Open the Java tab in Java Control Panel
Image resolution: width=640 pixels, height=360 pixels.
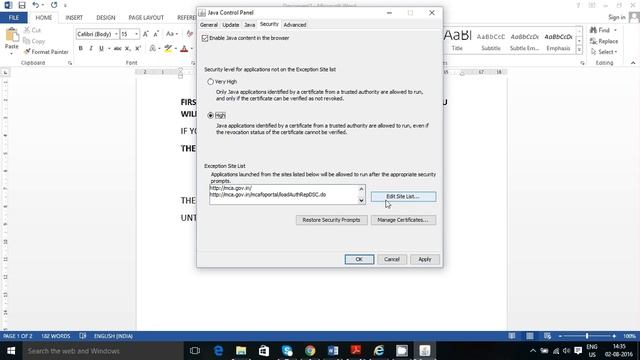coord(249,25)
